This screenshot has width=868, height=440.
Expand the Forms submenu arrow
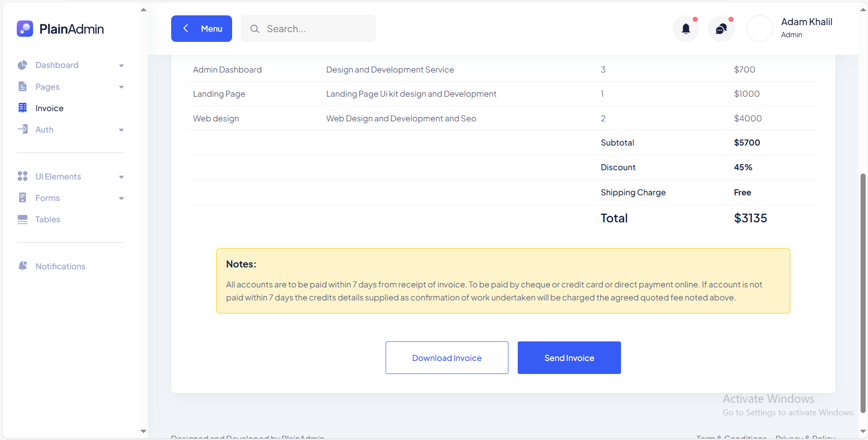coord(121,199)
